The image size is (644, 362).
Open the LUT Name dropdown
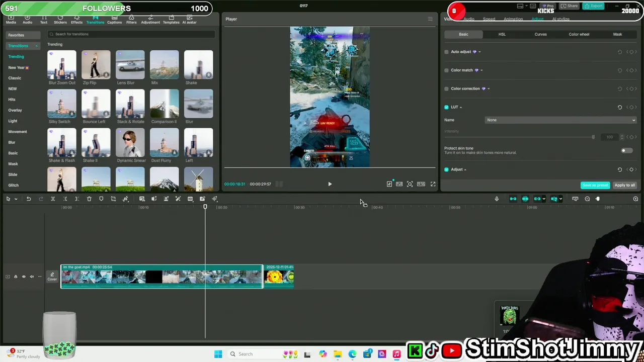(x=561, y=120)
